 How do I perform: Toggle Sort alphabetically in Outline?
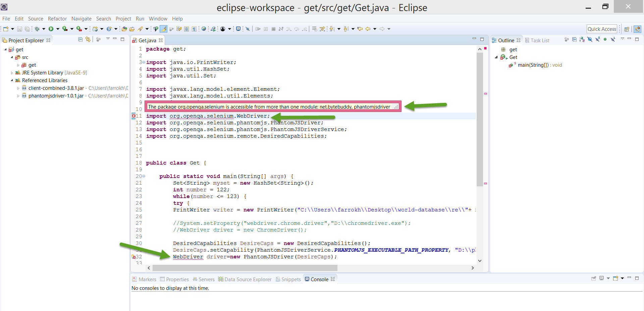[582, 40]
